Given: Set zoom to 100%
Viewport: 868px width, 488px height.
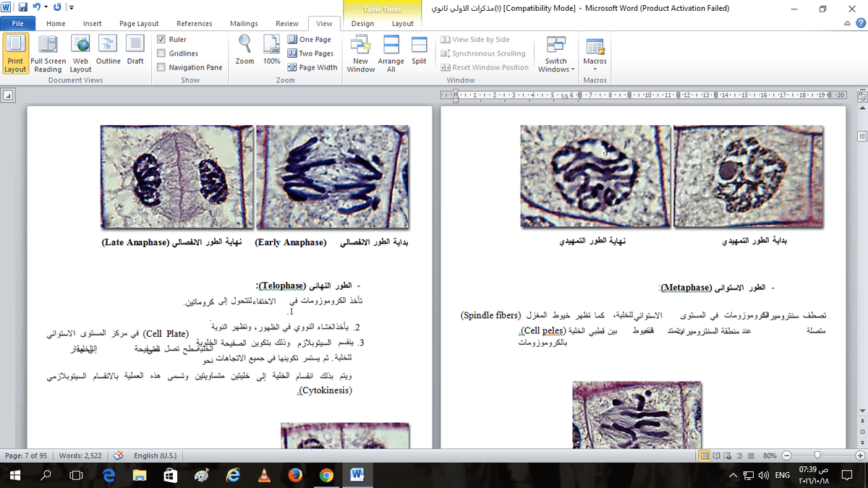Looking at the screenshot, I should tap(271, 51).
